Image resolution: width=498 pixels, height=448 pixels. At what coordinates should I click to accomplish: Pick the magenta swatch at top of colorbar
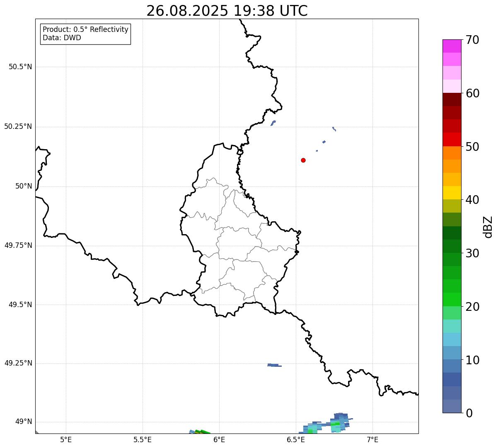coord(452,46)
